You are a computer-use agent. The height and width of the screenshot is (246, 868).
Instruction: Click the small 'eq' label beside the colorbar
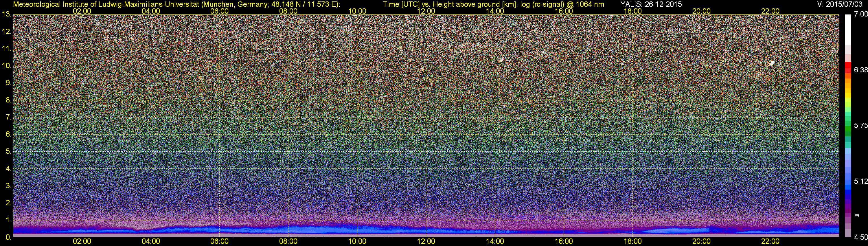point(857,215)
